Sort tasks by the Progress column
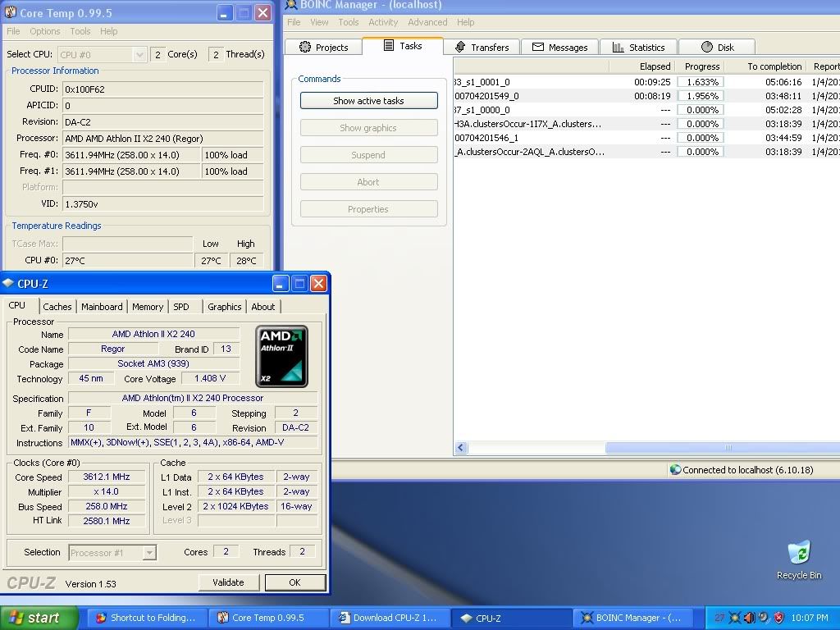 [700, 66]
